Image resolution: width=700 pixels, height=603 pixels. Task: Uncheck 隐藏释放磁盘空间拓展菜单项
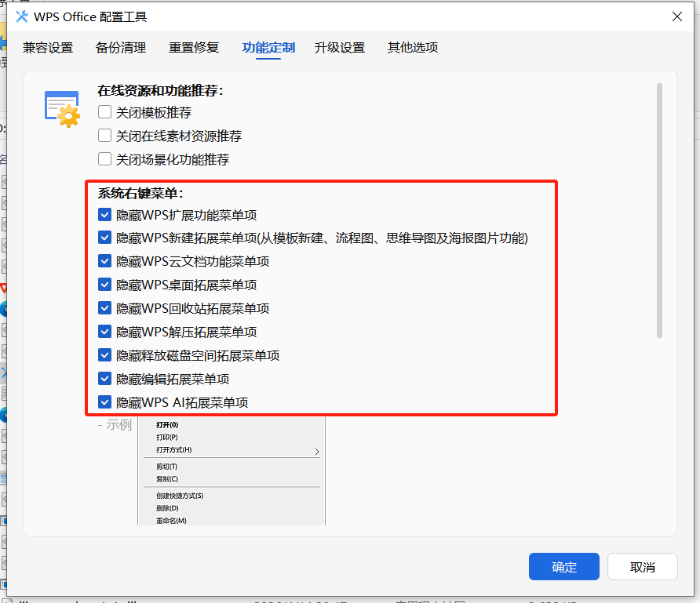click(x=104, y=355)
